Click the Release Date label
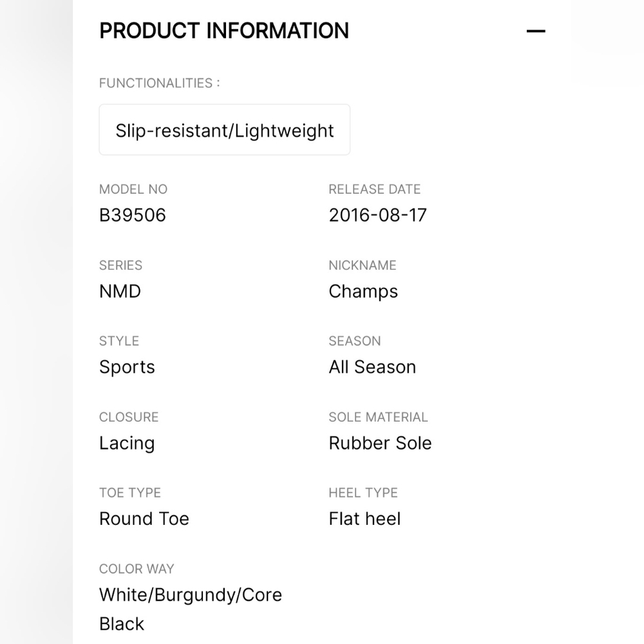The height and width of the screenshot is (644, 644). pos(375,189)
